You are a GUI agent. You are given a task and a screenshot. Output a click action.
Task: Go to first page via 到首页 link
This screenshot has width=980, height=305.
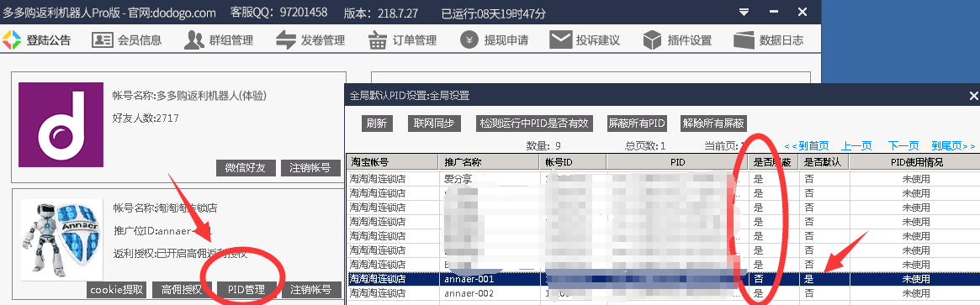tap(806, 146)
